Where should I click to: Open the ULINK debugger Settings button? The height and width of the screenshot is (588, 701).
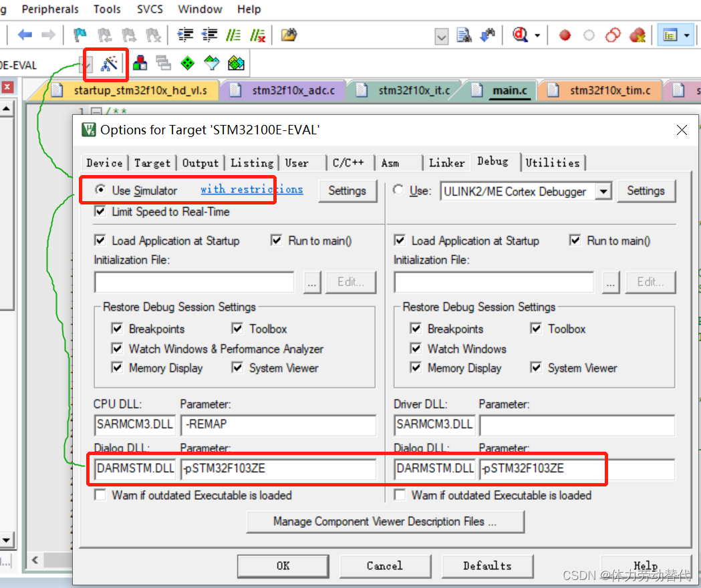[x=646, y=191]
